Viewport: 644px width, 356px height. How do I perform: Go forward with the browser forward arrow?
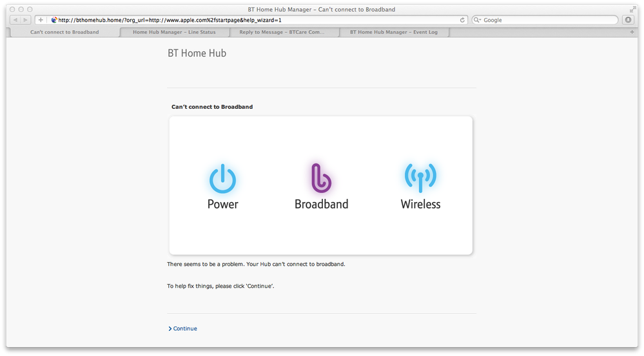click(x=26, y=20)
